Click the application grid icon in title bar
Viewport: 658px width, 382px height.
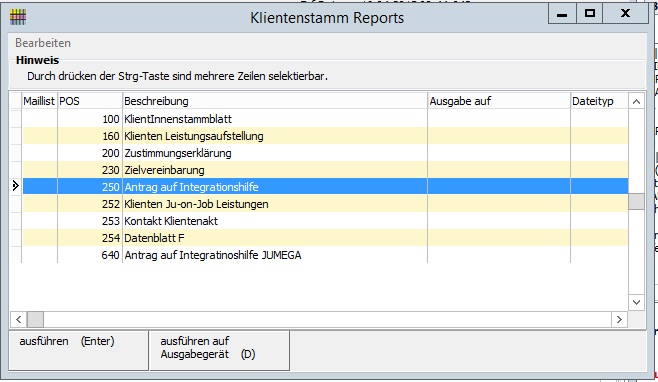tap(18, 17)
